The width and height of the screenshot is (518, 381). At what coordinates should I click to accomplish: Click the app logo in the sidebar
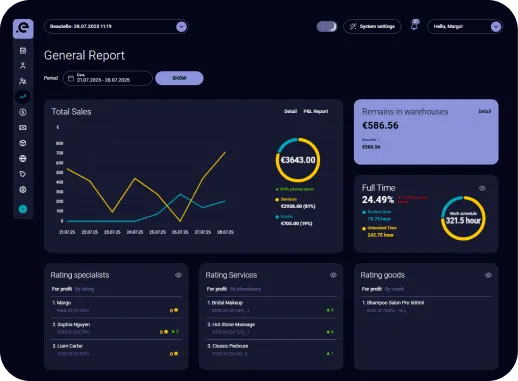tap(23, 28)
